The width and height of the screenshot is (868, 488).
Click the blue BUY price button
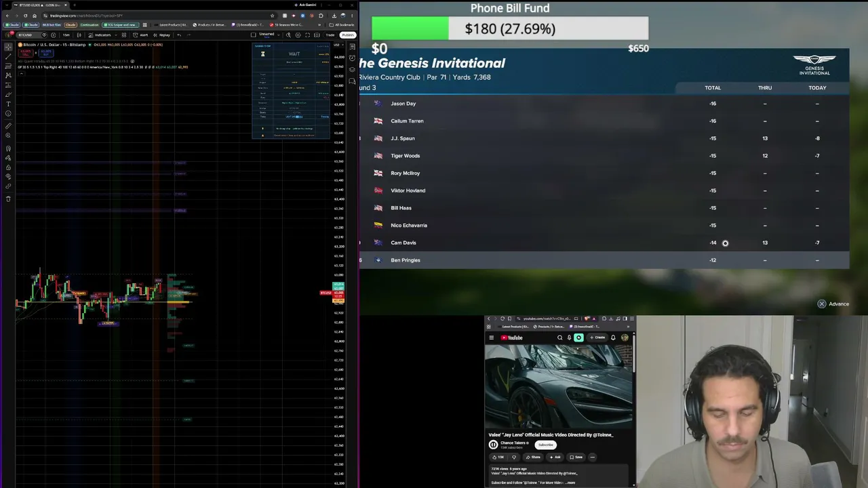pos(45,52)
